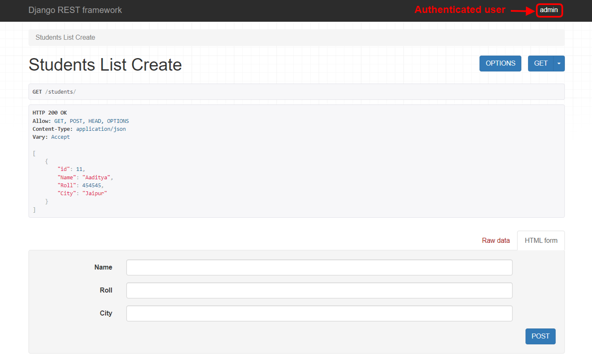Click the GET /students/ request line
592x364 pixels.
click(54, 92)
